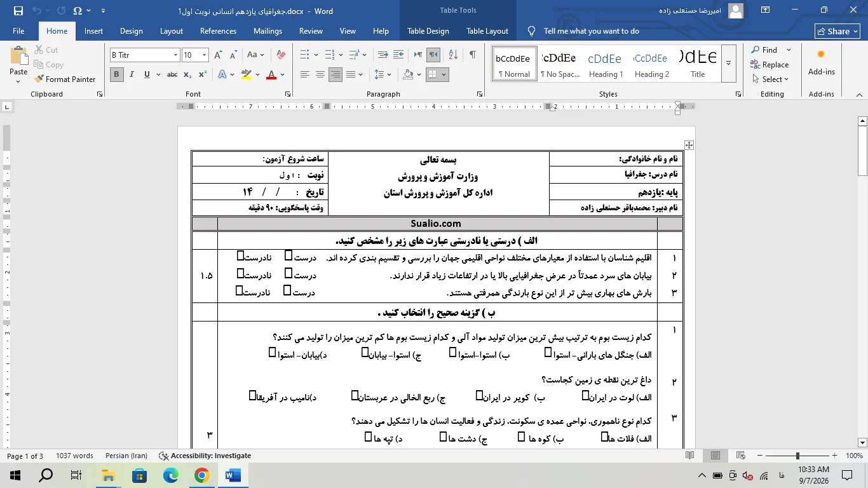Screen dimensions: 868x488
Task: Check the نادرست box for question ۱
Action: pos(241,255)
